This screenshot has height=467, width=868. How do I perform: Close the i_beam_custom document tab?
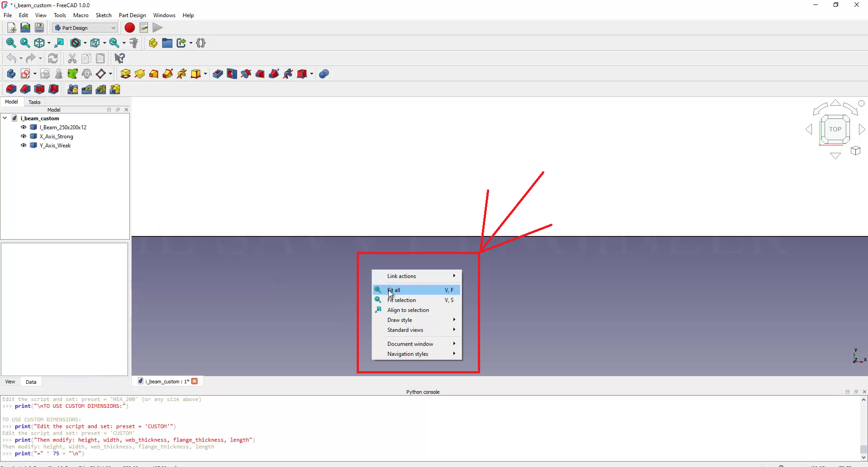pos(195,382)
